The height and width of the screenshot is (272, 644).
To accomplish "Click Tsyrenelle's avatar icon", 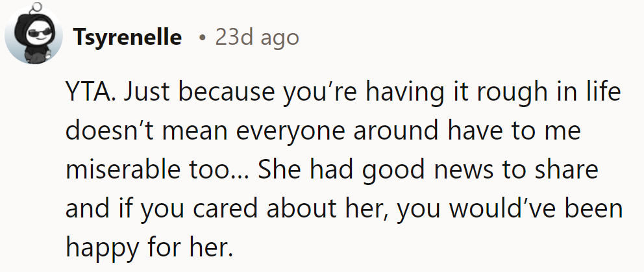I will tap(32, 38).
